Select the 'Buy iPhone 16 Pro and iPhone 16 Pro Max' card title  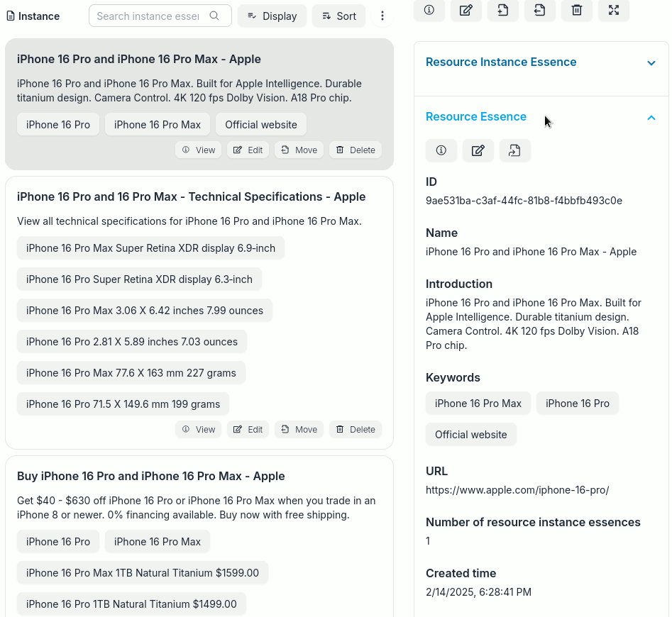[x=151, y=476]
